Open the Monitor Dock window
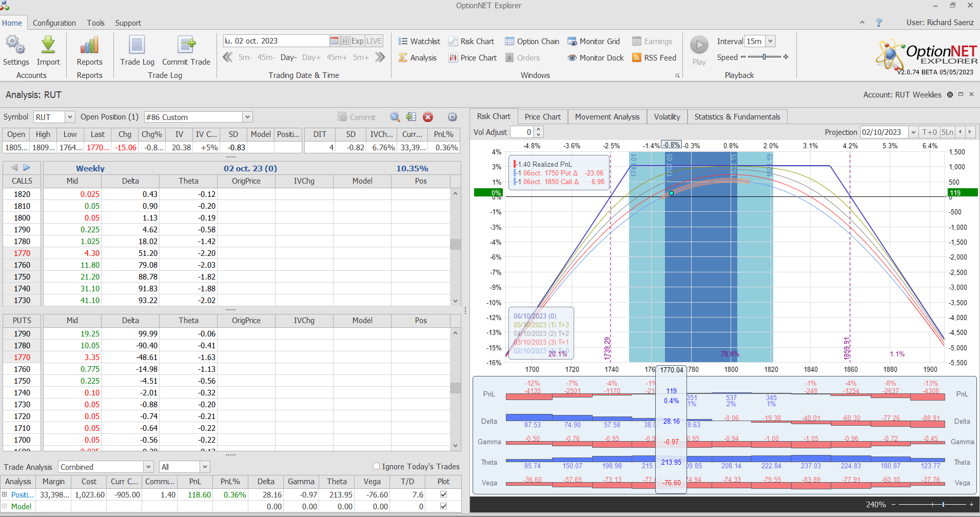980x517 pixels. 596,58
